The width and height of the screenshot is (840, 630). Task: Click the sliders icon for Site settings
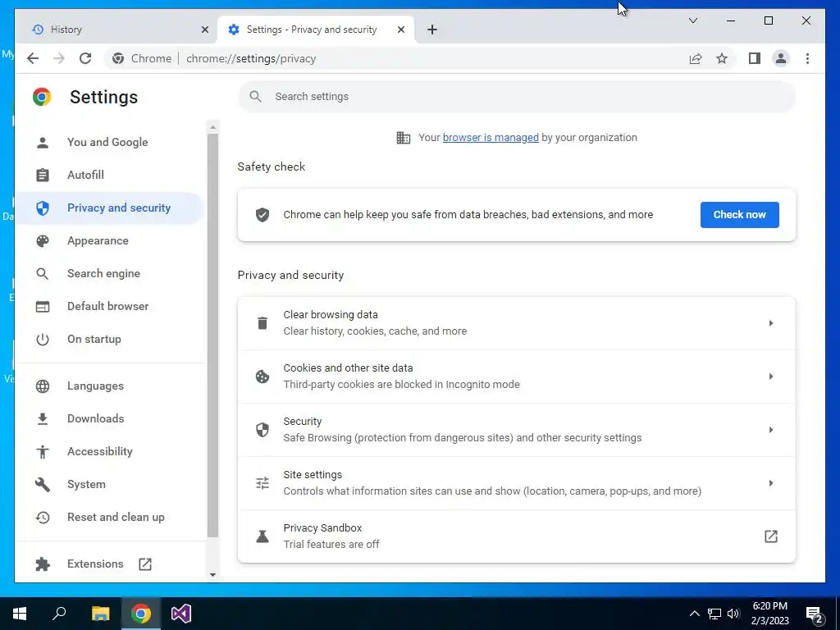click(x=262, y=483)
